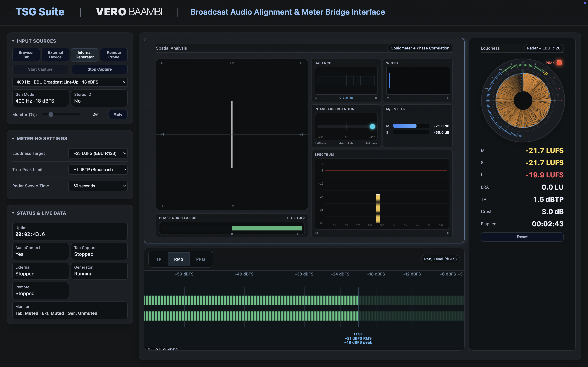The width and height of the screenshot is (588, 367).
Task: Open the generator signal preset dropdown
Action: [70, 82]
